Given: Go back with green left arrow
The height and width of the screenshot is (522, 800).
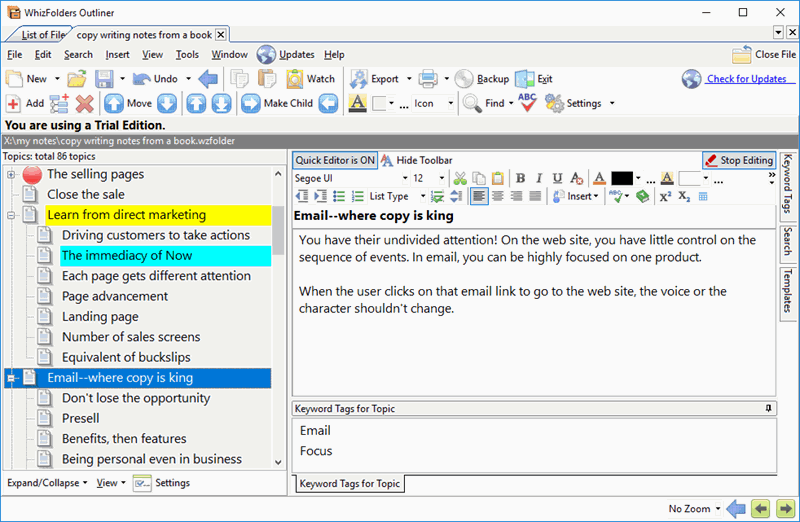Looking at the screenshot, I should tap(760, 508).
